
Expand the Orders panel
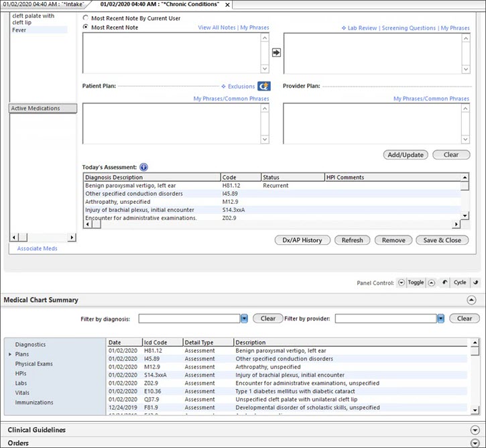475,443
